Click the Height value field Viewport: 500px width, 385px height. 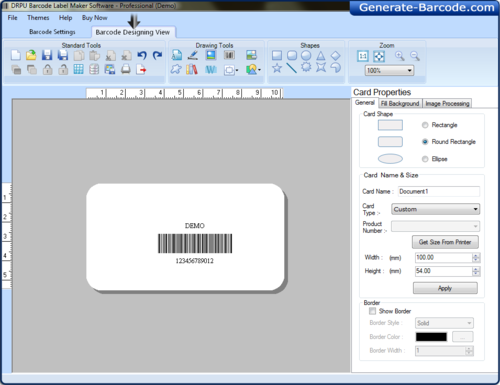click(444, 271)
